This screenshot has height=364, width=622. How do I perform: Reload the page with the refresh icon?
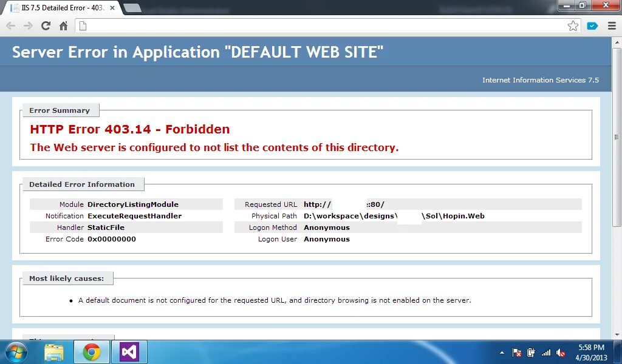46,26
